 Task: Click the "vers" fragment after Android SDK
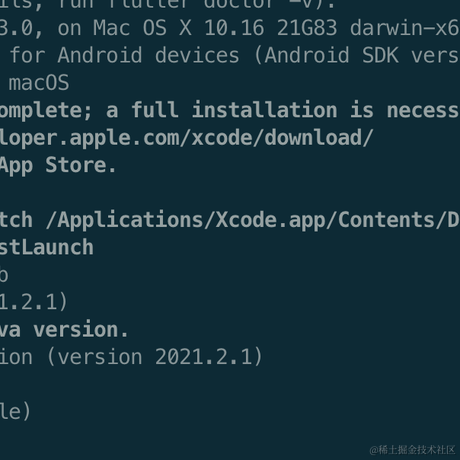pyautogui.click(x=435, y=56)
